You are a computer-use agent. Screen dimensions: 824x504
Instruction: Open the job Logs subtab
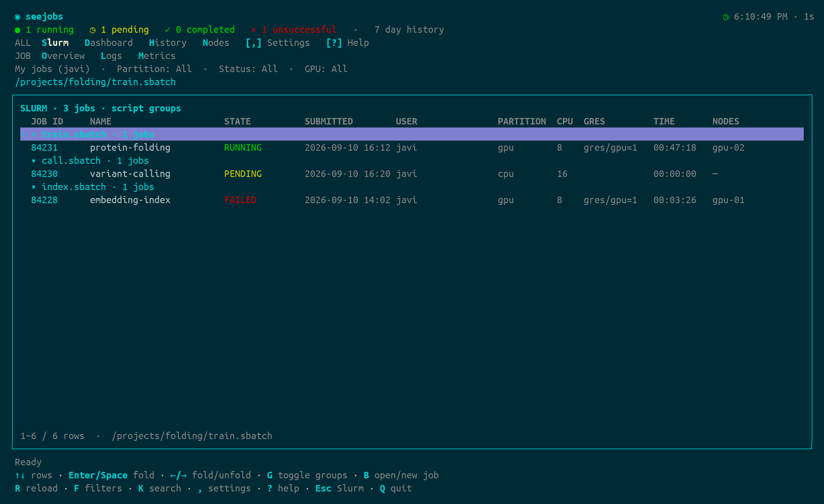111,56
